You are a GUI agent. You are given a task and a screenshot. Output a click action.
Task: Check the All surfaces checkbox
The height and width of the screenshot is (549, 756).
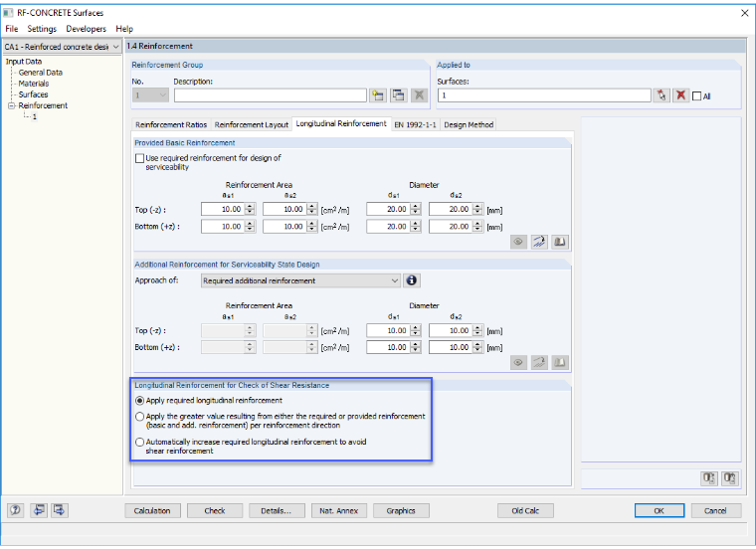696,95
